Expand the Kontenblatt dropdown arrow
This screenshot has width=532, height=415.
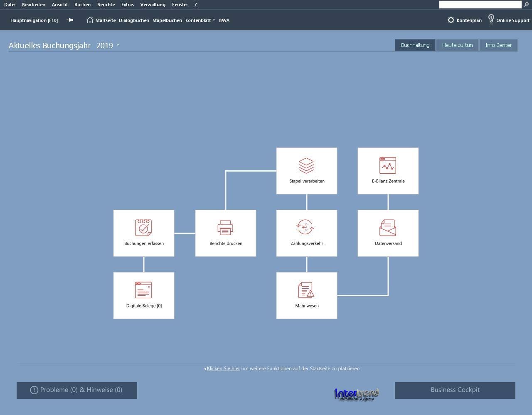[x=214, y=20]
